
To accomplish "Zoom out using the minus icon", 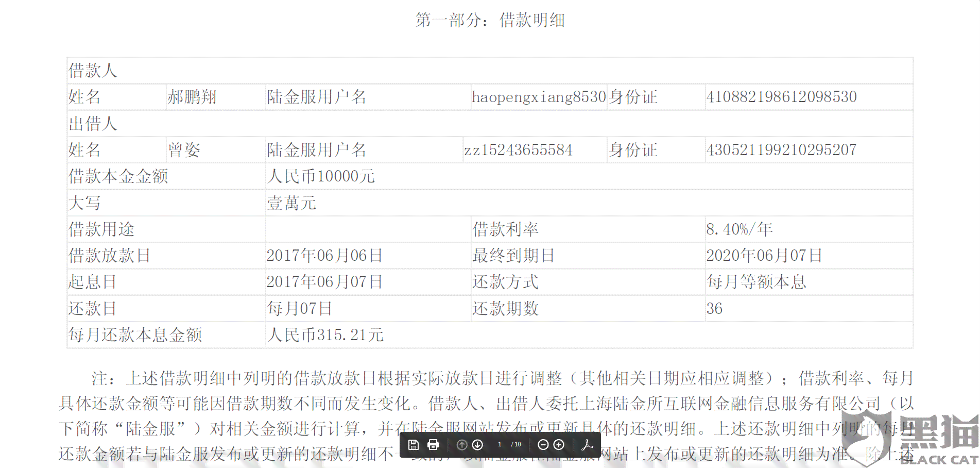I will pyautogui.click(x=543, y=445).
